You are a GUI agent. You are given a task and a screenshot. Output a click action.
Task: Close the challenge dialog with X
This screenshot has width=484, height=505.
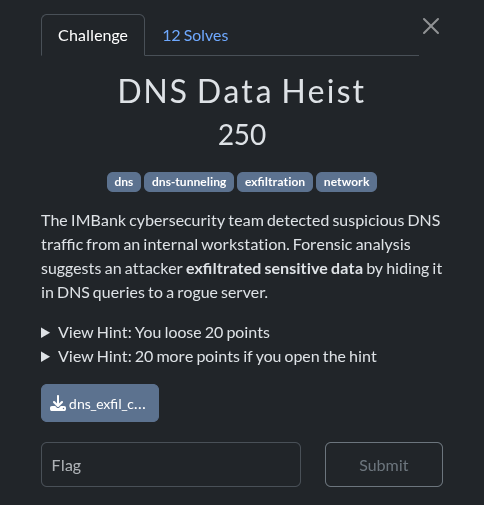pyautogui.click(x=431, y=26)
